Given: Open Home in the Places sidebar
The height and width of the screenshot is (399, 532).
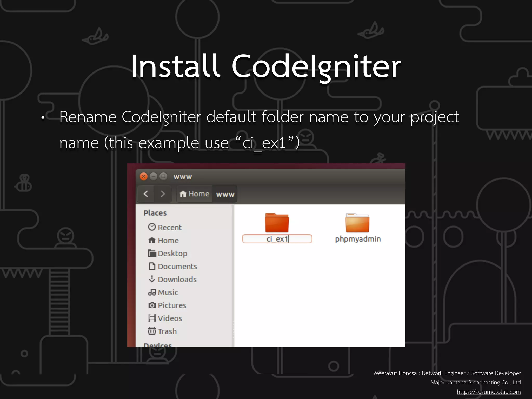Looking at the screenshot, I should coord(168,241).
